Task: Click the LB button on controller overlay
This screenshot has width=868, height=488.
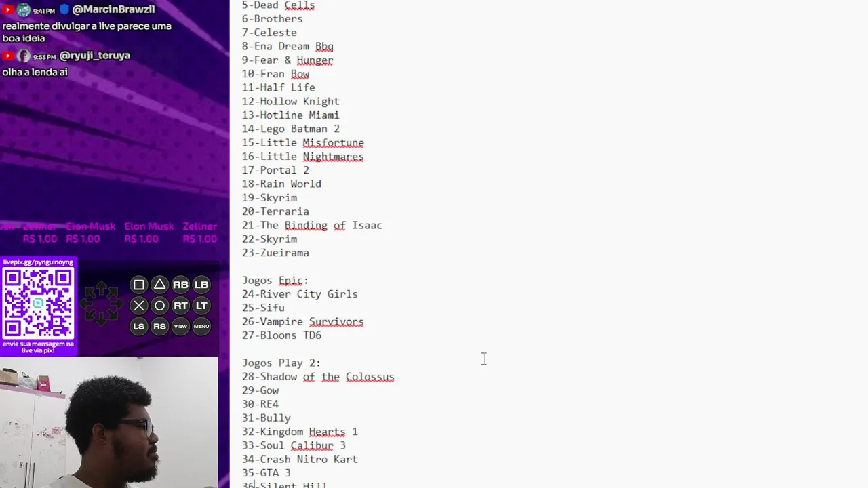Action: (201, 285)
